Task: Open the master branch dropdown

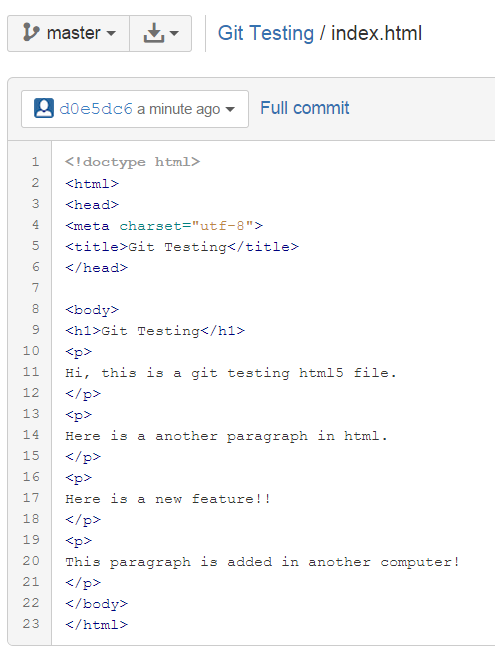Action: pos(69,33)
